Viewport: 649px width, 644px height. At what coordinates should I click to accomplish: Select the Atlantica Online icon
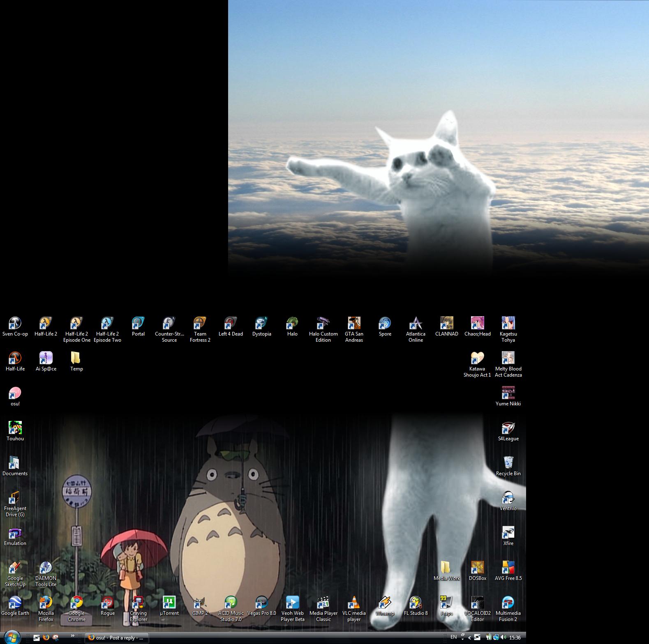tap(416, 329)
